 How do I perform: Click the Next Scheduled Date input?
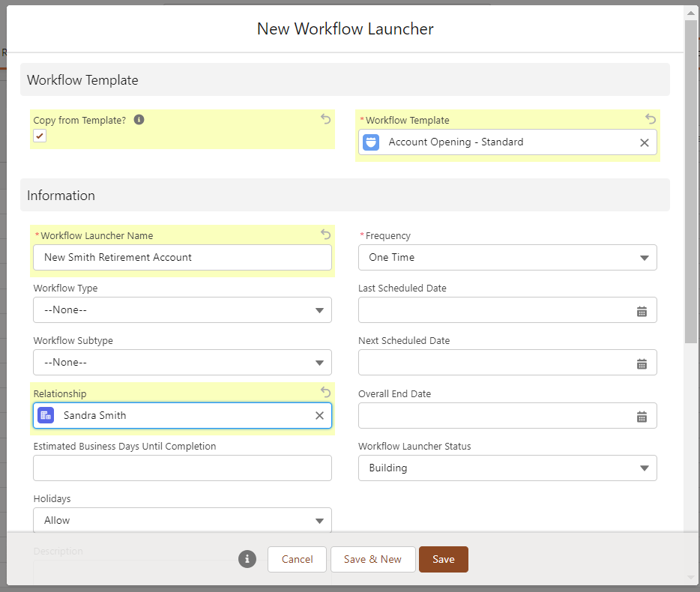(x=507, y=362)
